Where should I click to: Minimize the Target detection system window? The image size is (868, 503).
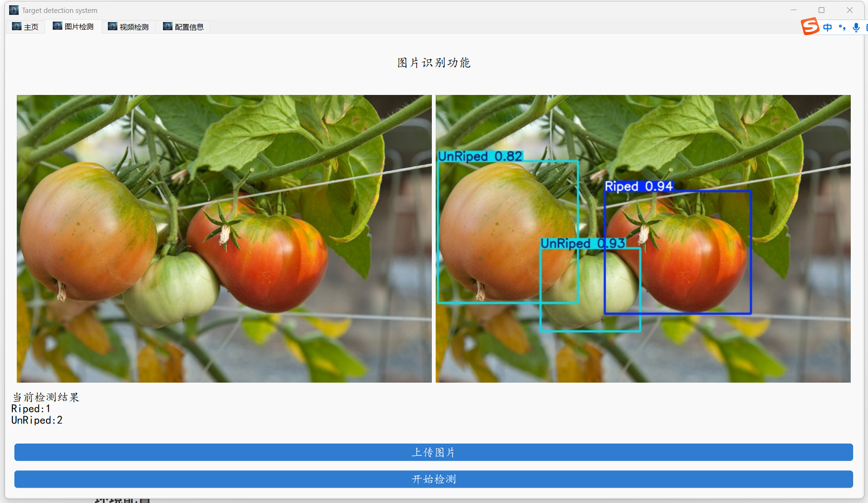[794, 10]
